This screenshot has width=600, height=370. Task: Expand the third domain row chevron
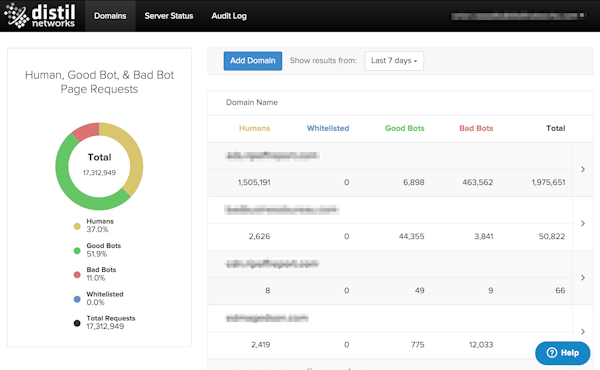click(583, 277)
